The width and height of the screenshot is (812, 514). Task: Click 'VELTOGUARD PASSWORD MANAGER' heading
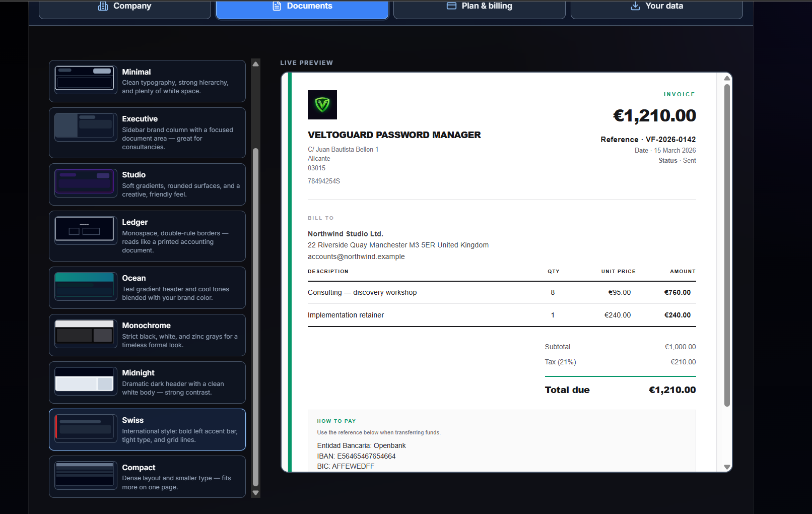pos(394,135)
